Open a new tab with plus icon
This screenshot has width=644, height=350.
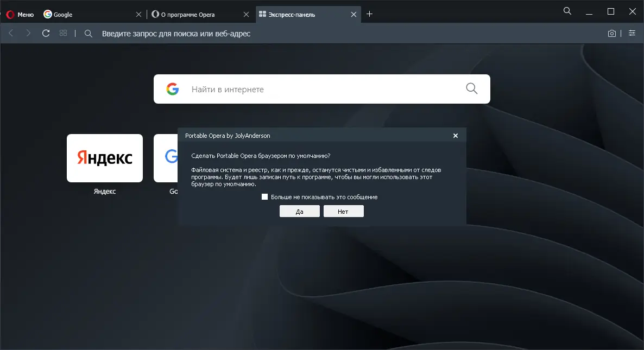click(x=369, y=14)
